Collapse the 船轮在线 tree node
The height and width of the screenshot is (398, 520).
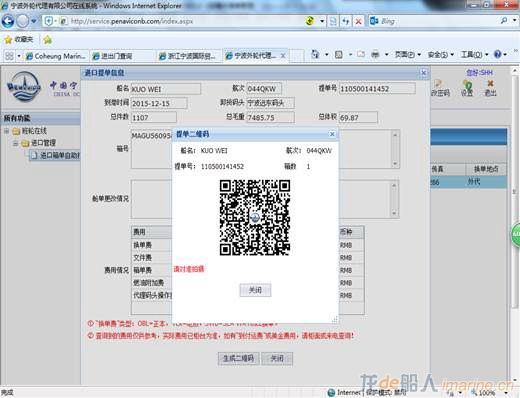7,131
